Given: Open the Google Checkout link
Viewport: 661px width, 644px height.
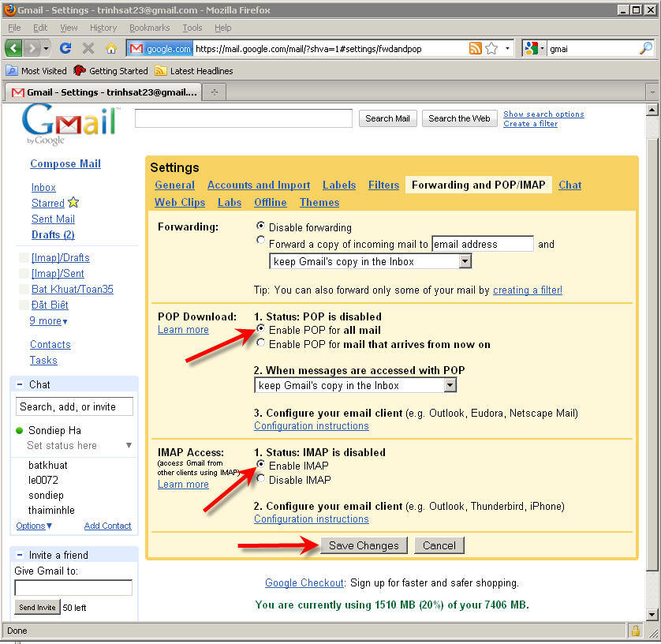Looking at the screenshot, I should point(304,583).
